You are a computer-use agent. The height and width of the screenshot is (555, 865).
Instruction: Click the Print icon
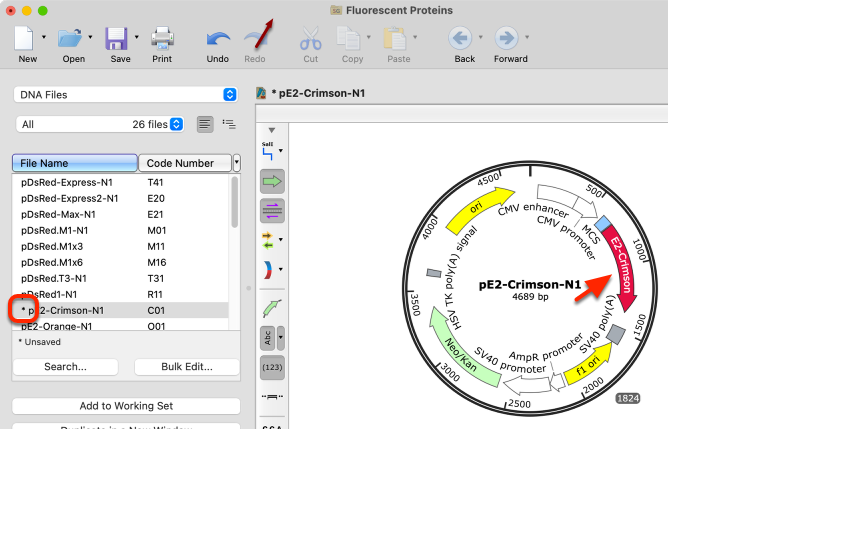162,39
